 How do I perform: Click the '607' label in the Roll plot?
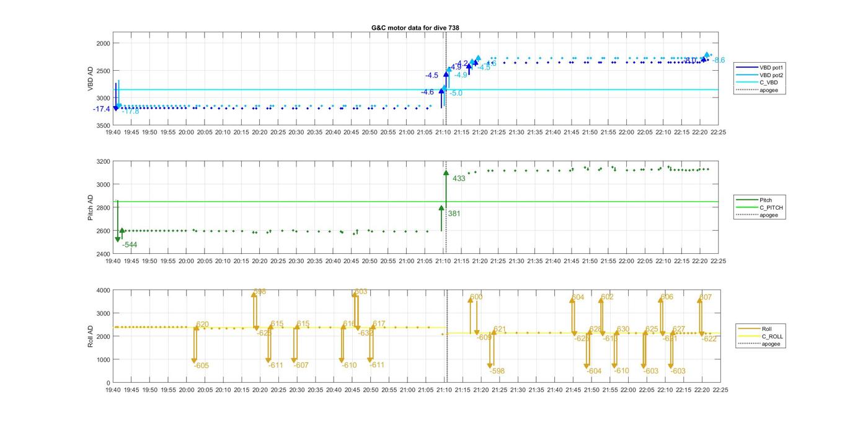pos(706,298)
